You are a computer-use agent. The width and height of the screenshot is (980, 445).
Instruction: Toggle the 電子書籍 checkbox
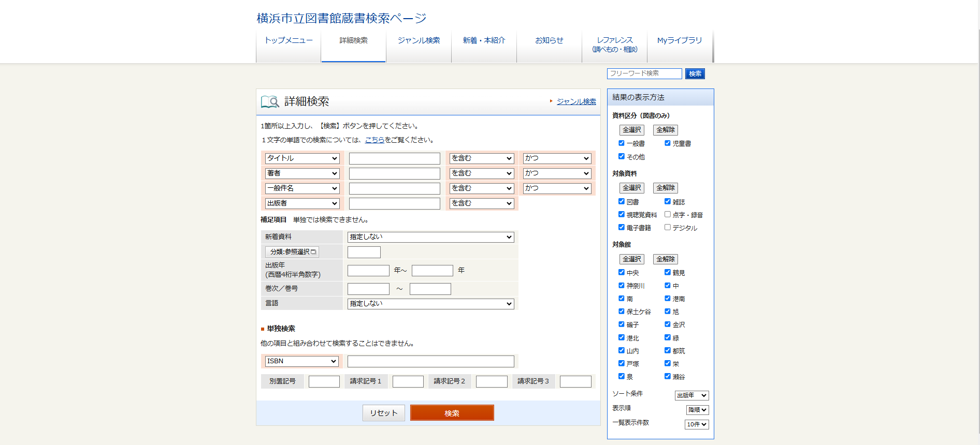pos(622,227)
